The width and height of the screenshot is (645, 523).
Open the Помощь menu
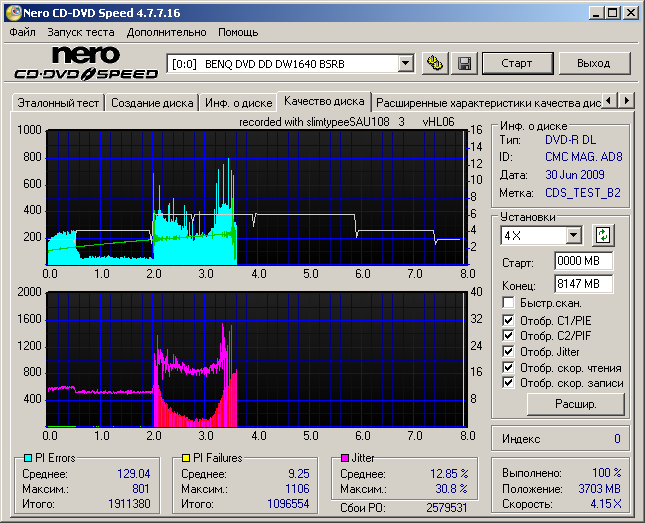click(x=238, y=32)
